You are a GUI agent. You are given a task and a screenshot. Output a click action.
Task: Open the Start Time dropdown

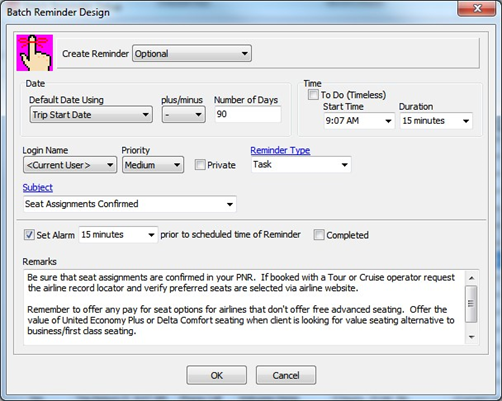tap(359, 121)
